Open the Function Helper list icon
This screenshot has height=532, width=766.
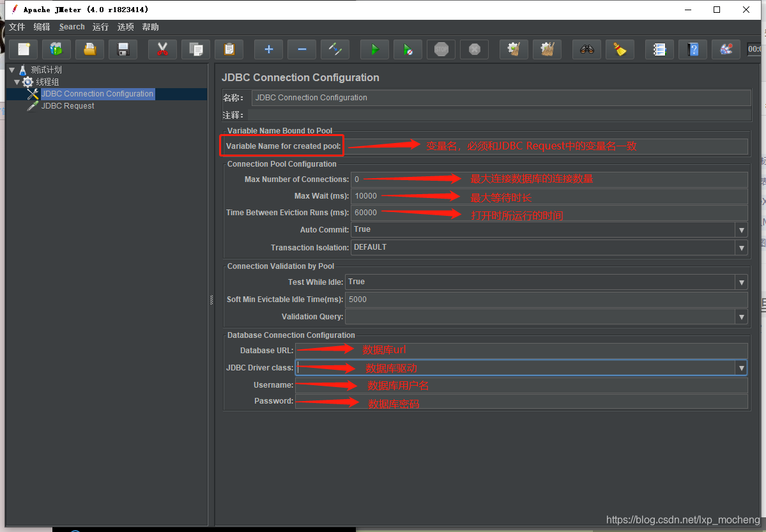point(659,49)
